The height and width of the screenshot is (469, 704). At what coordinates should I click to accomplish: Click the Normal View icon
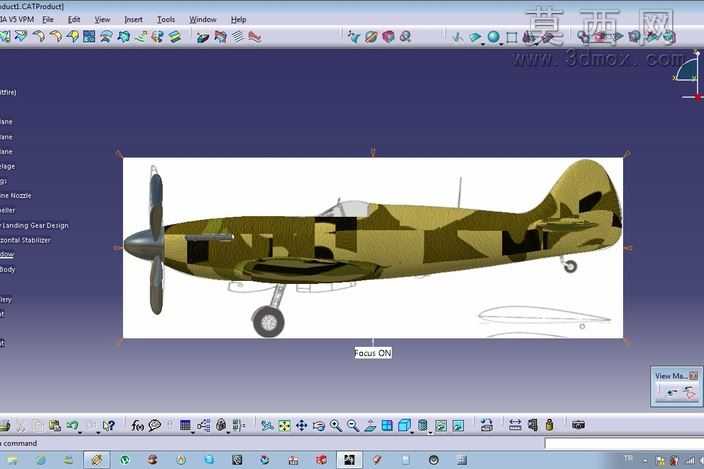coord(370,425)
